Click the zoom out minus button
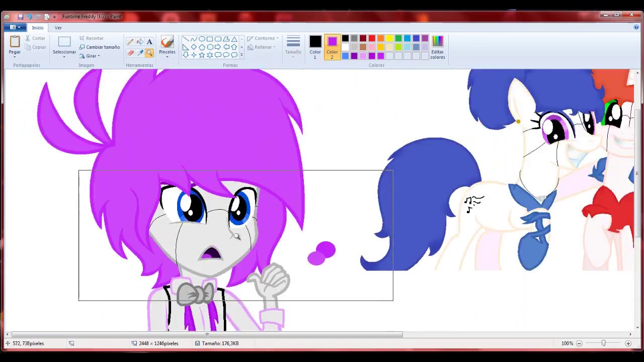Viewport: 644px width, 362px height. coord(579,343)
